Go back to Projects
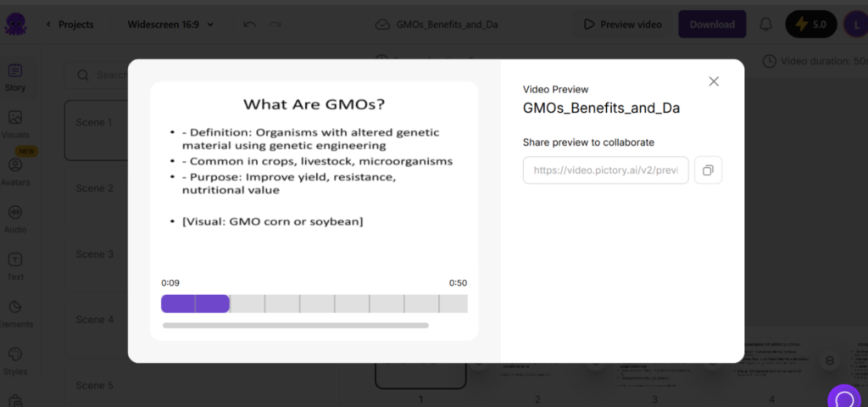The image size is (868, 407). [70, 25]
